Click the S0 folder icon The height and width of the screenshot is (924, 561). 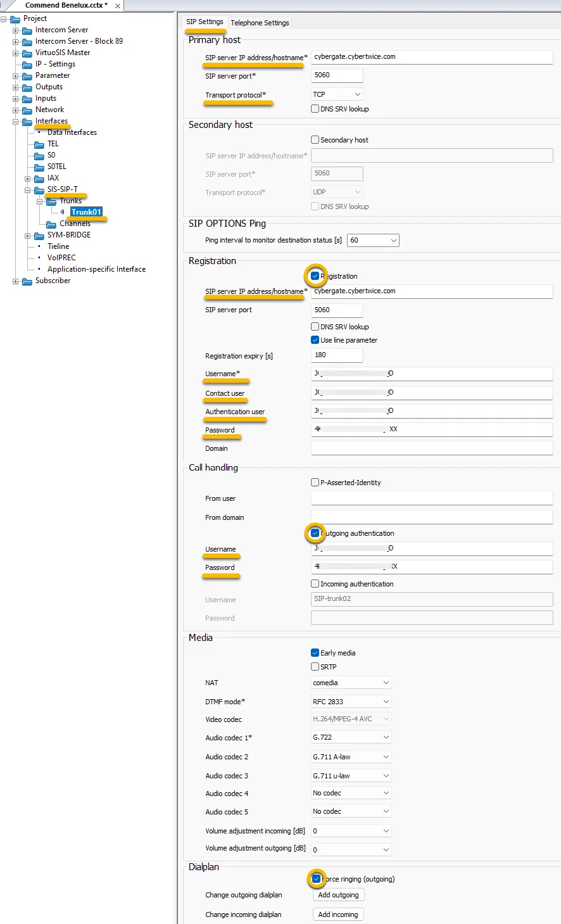[39, 156]
